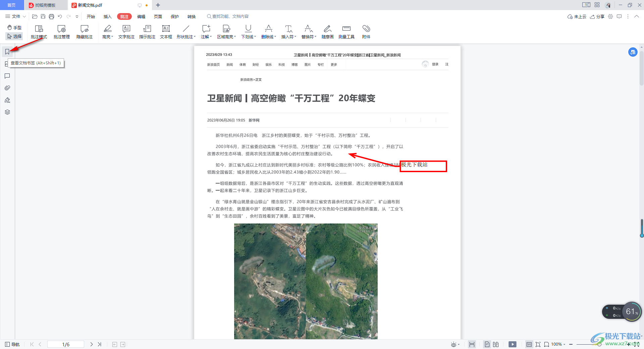Click 隐藏批注 to hide annotations
Screen dimensions: 644x349
pos(85,32)
